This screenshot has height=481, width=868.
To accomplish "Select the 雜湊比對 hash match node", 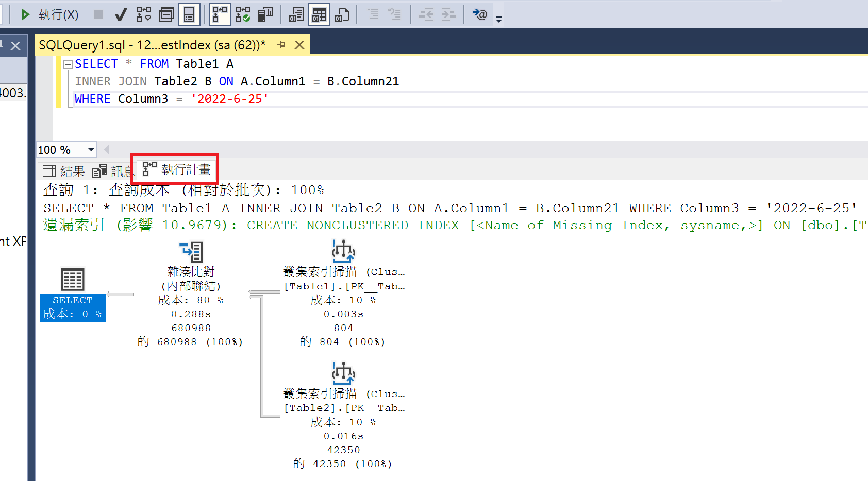I will pyautogui.click(x=191, y=252).
